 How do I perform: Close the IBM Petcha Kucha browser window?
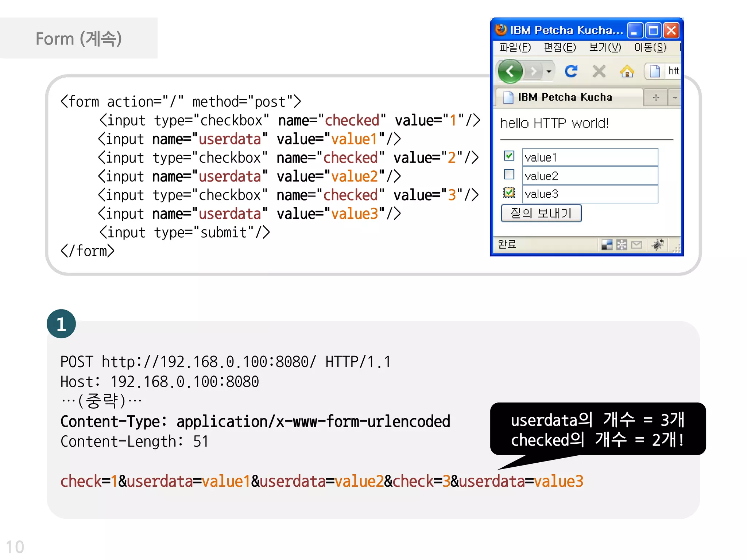671,30
